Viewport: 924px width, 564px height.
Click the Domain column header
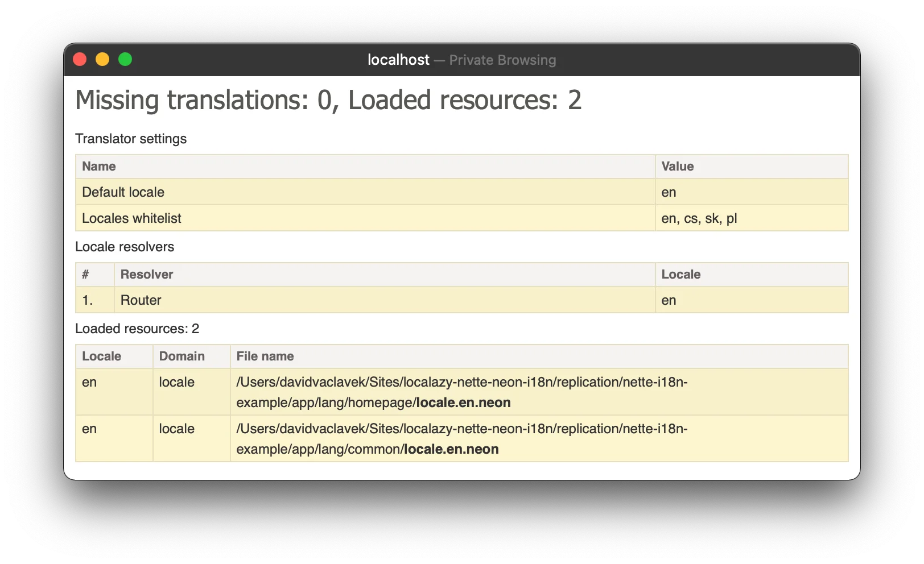point(181,356)
